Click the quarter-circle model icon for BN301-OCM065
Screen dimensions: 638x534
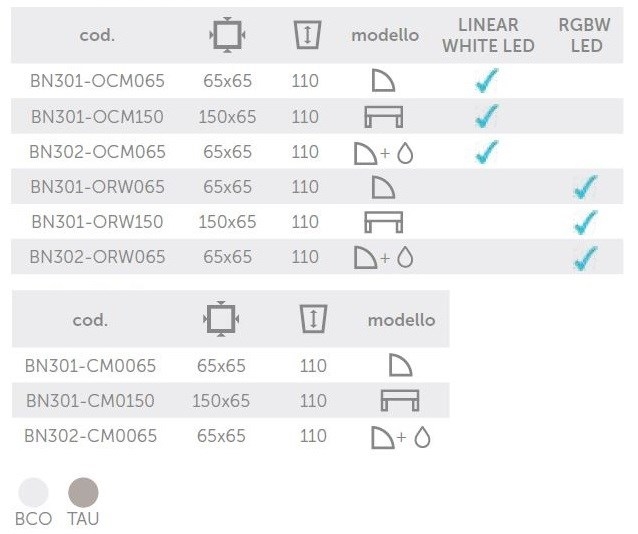(383, 81)
